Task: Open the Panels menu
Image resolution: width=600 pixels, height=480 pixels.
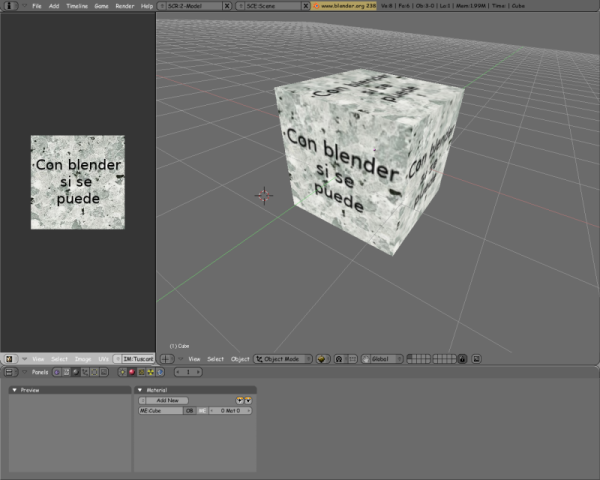Action: tap(40, 372)
